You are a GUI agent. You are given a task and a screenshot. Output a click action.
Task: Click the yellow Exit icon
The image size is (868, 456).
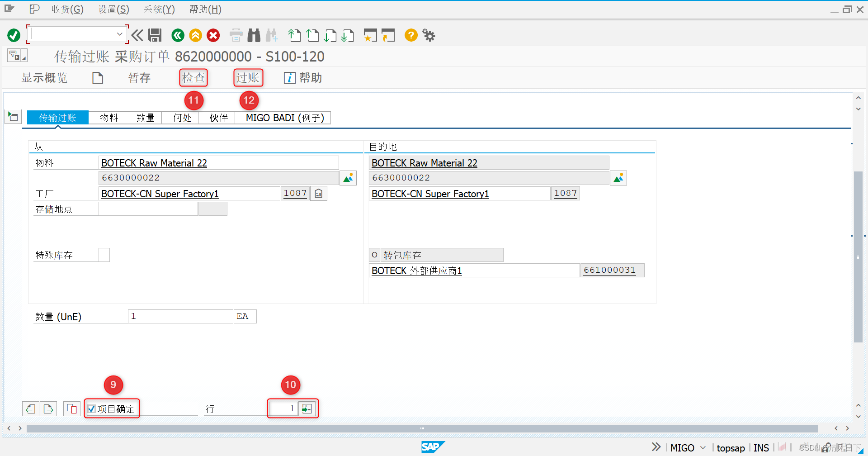click(x=195, y=35)
